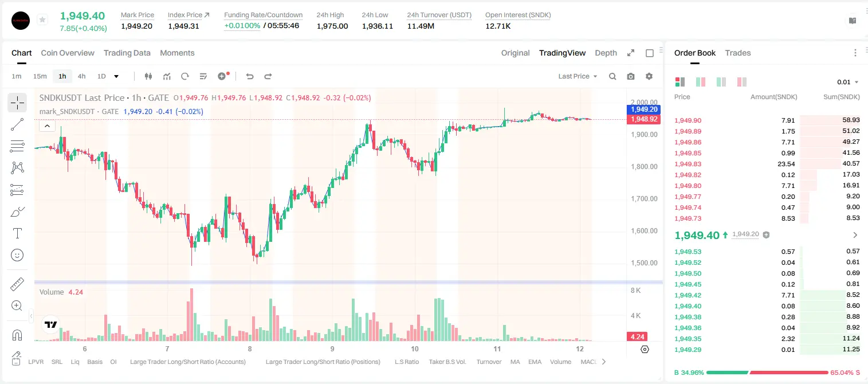Switch to the Trades tab

pos(738,53)
